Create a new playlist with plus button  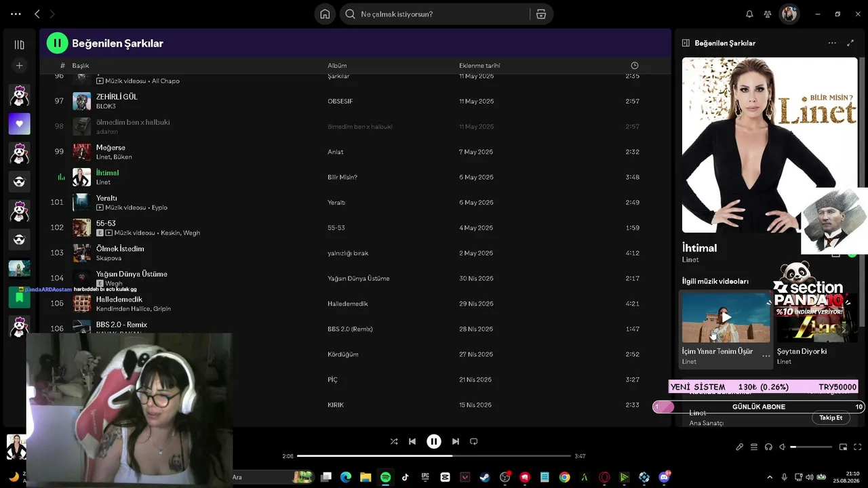[x=19, y=66]
